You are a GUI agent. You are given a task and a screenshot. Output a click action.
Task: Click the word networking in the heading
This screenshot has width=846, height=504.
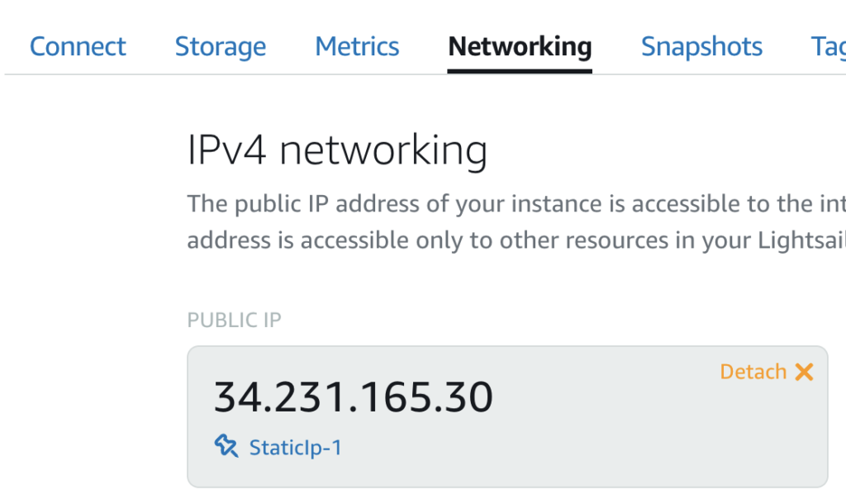click(383, 151)
